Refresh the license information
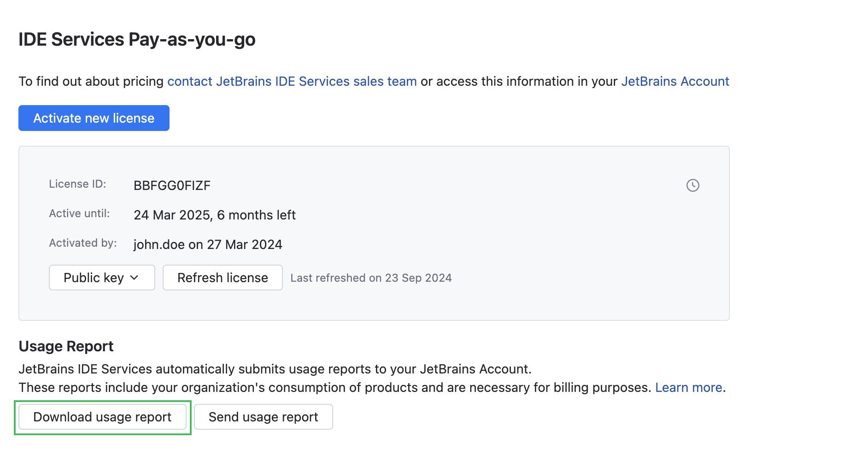The height and width of the screenshot is (450, 868). point(223,278)
